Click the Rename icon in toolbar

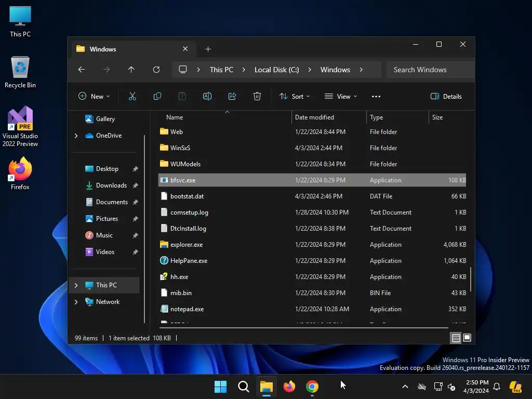207,96
